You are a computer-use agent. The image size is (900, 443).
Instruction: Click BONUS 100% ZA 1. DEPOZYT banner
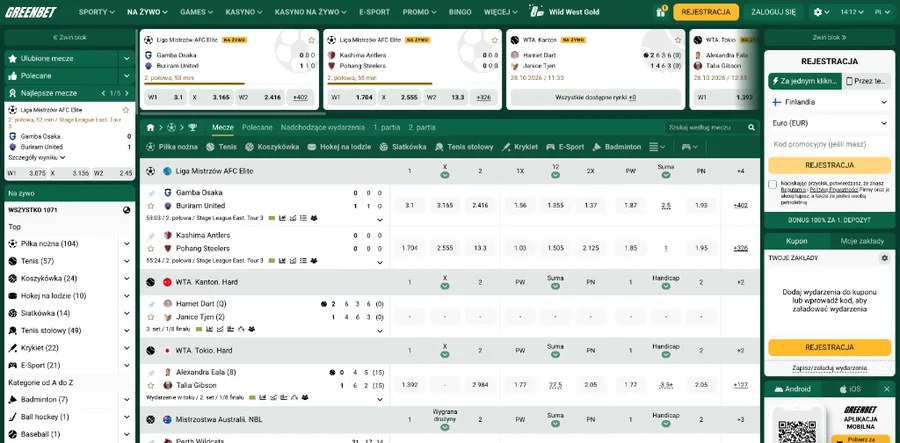click(829, 220)
